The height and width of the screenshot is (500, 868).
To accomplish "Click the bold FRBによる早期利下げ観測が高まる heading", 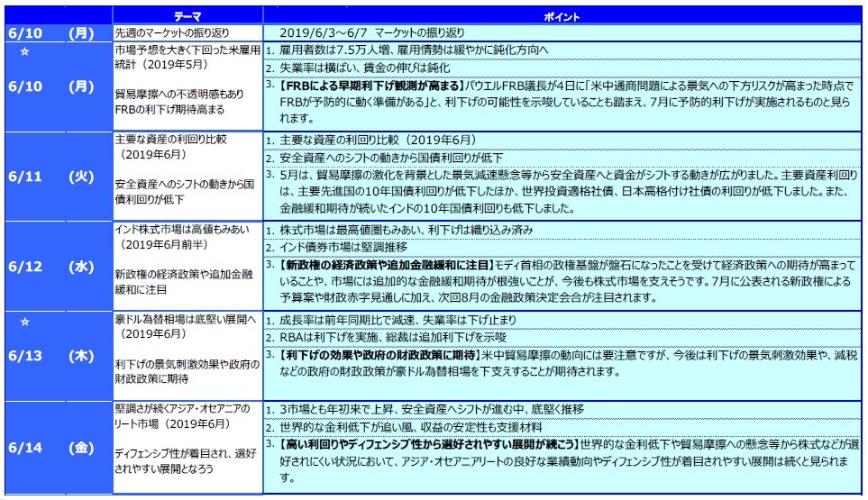I will pos(371,86).
